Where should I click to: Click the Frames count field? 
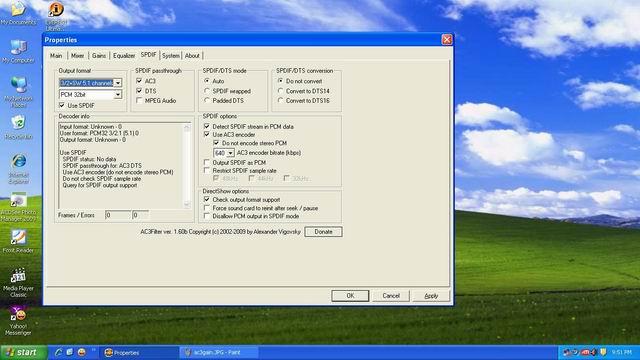pos(118,215)
